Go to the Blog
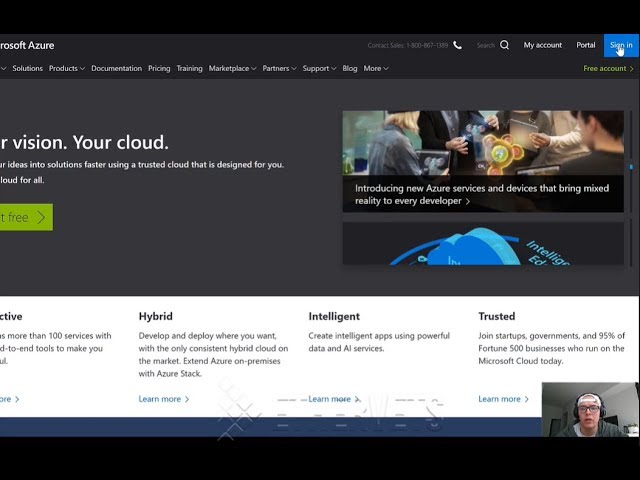640x480 pixels. click(350, 68)
